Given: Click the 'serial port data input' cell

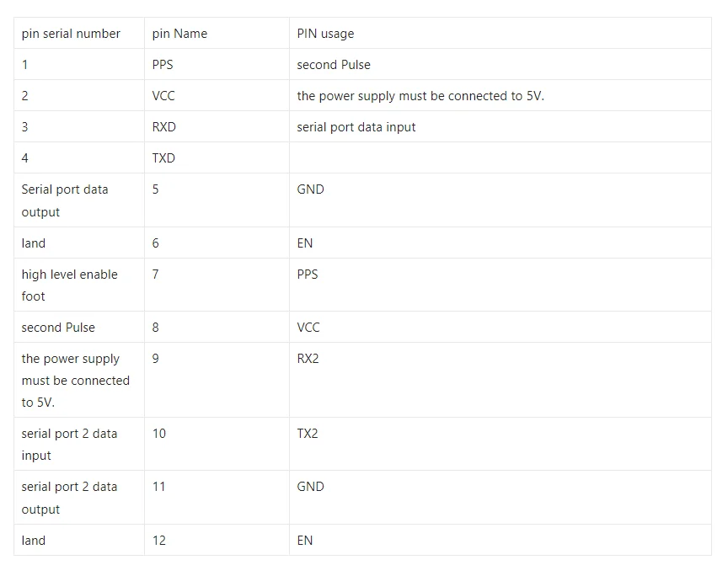Looking at the screenshot, I should pyautogui.click(x=500, y=126).
